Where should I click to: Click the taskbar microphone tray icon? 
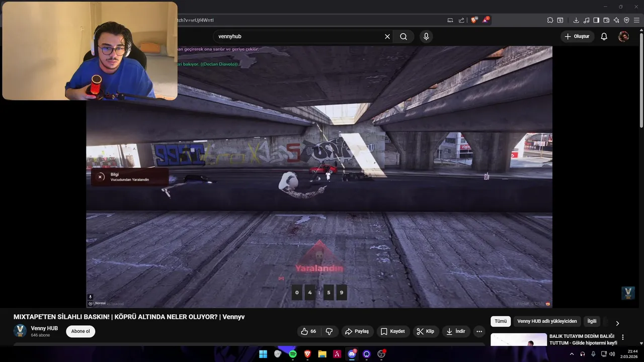click(593, 354)
